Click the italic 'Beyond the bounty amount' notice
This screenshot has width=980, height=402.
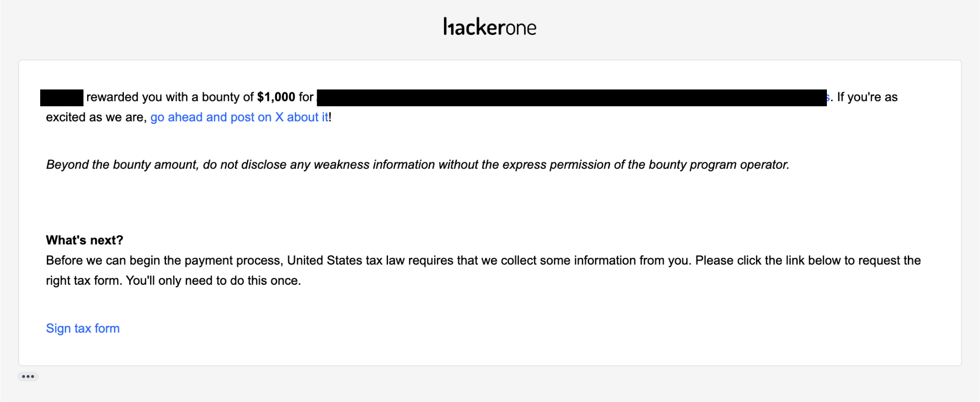pyautogui.click(x=417, y=165)
